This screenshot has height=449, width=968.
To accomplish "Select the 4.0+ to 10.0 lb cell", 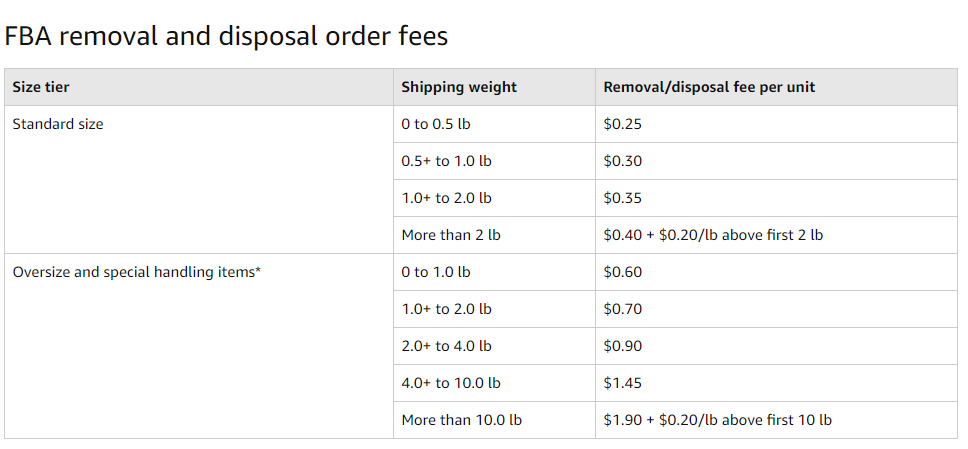I will (x=494, y=384).
